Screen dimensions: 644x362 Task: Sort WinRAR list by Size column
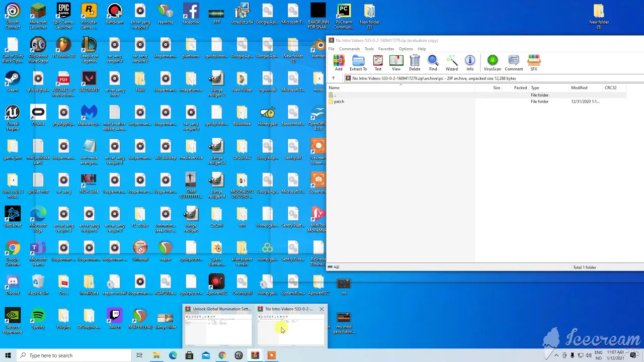[489, 87]
